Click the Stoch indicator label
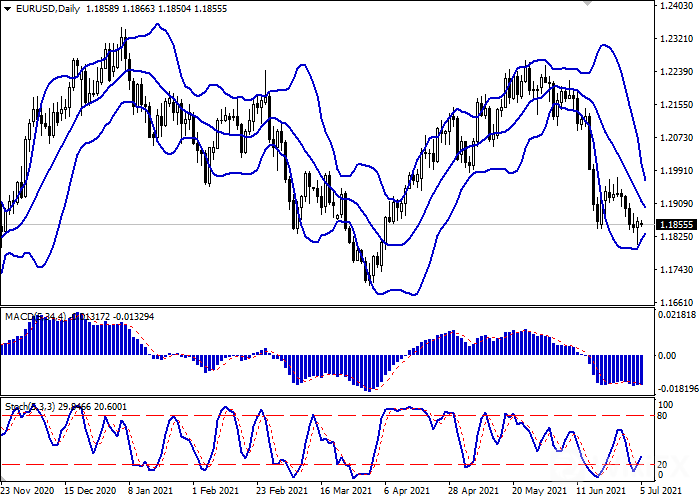 click(x=20, y=408)
